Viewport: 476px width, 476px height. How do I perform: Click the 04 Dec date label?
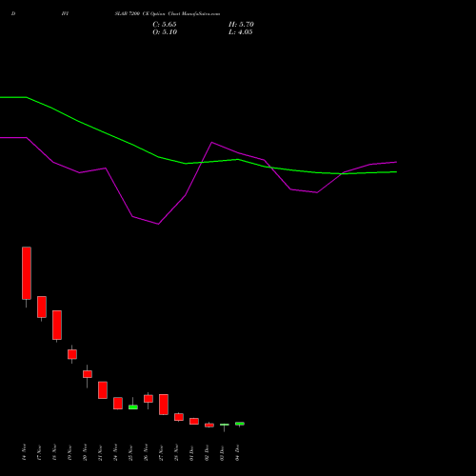(237, 452)
